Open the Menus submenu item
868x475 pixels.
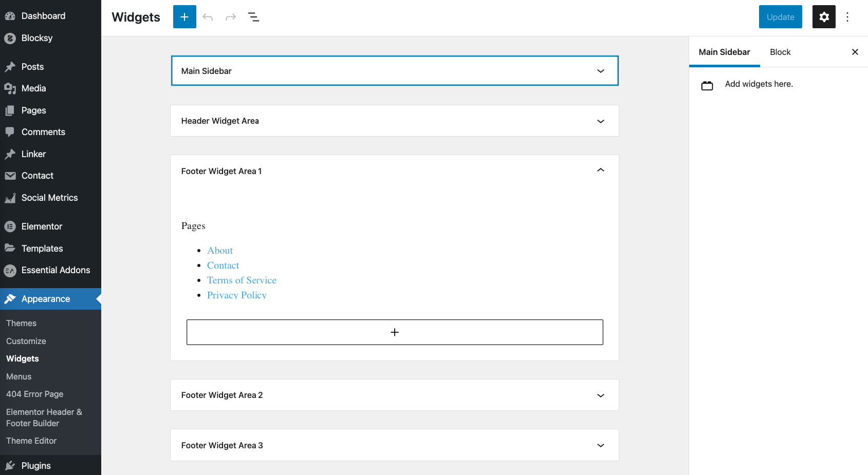click(19, 376)
